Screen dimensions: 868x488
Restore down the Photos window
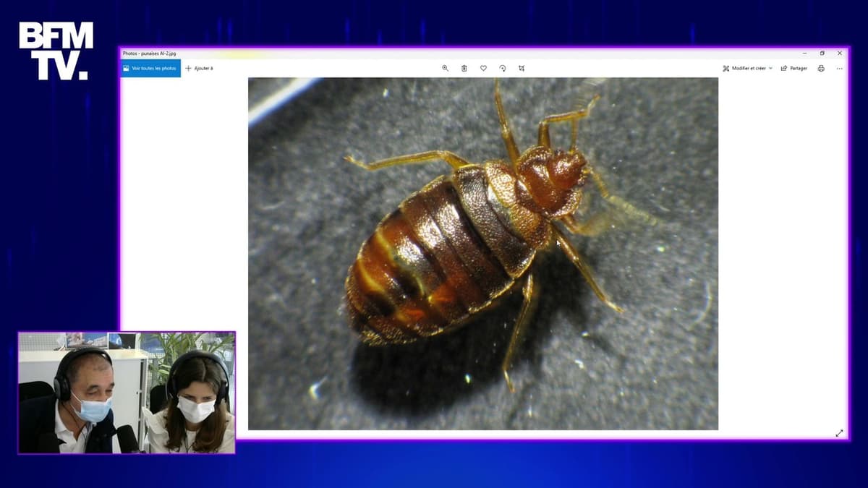pyautogui.click(x=822, y=53)
